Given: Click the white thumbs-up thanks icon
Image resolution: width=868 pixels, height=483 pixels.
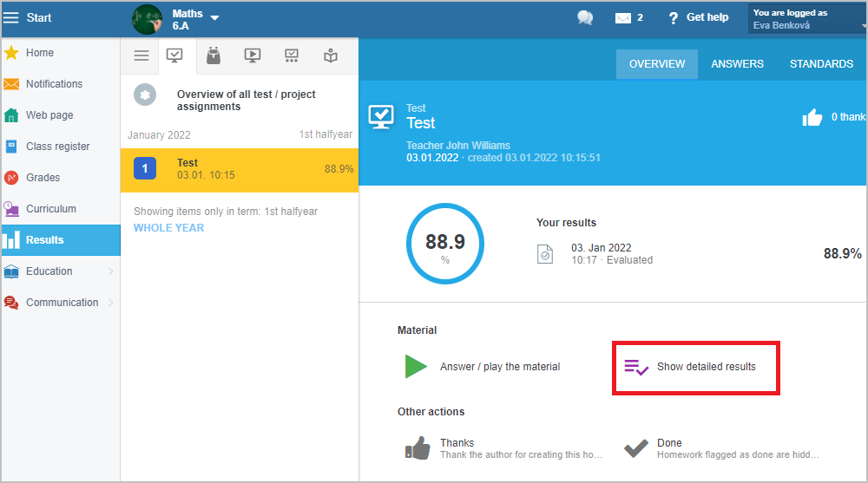Looking at the screenshot, I should 812,117.
